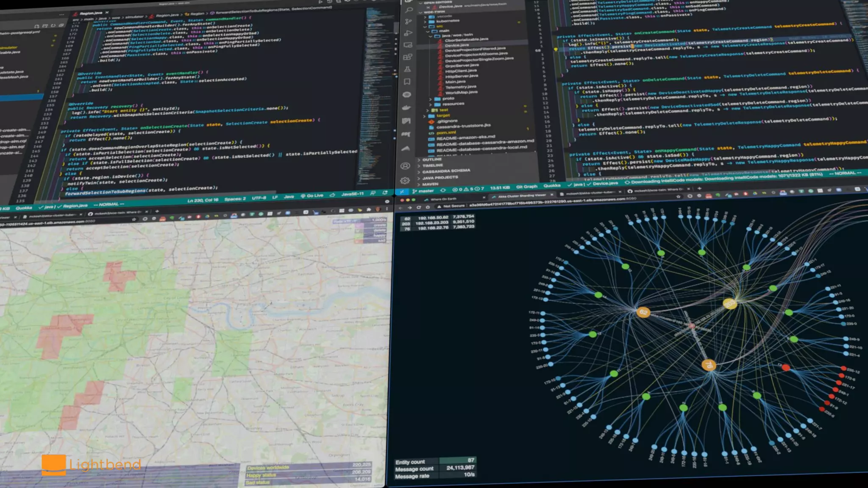Open Telemetry.java in the file explorer
This screenshot has width=868, height=488.
coord(460,87)
